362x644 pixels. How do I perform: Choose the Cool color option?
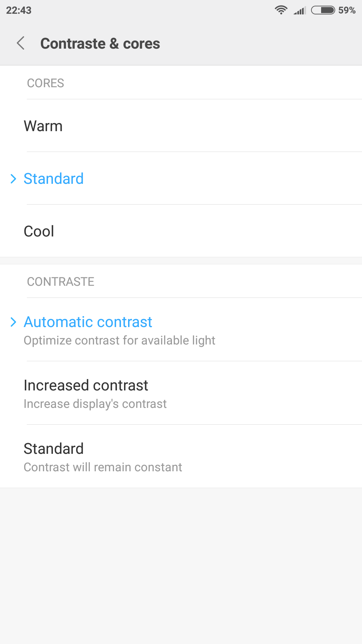[181, 231]
